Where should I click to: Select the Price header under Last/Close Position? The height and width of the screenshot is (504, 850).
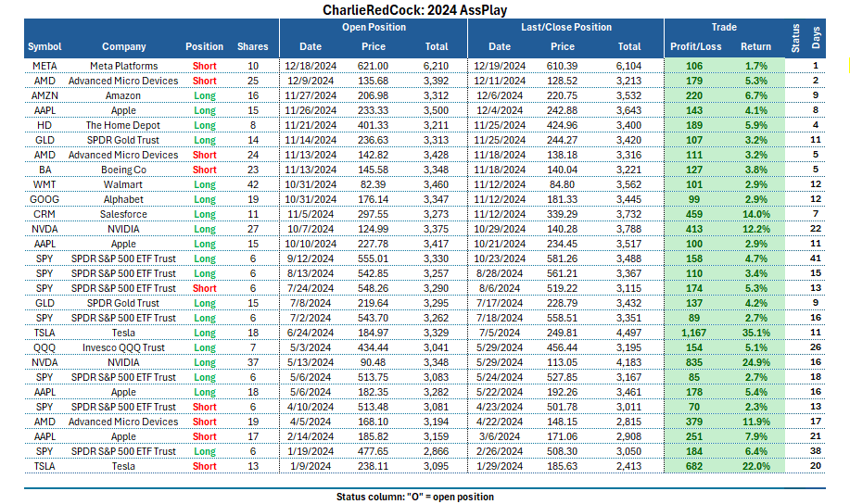click(562, 46)
